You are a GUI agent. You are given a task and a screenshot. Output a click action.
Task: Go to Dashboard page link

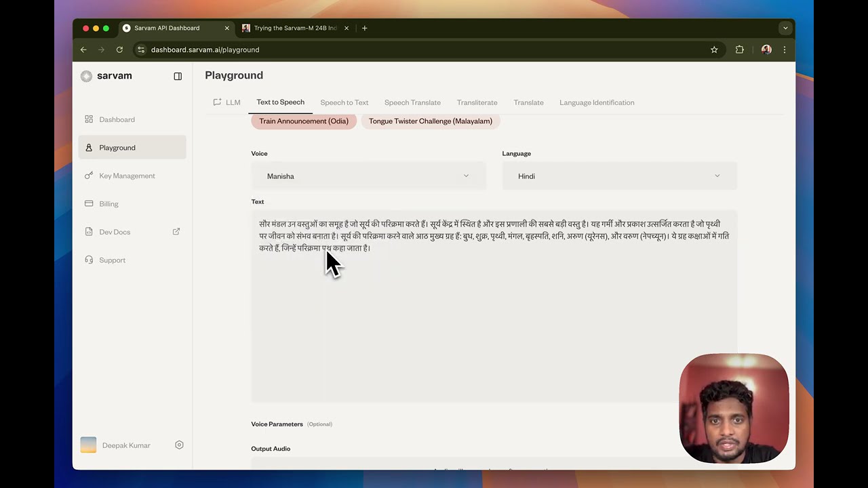pos(132,119)
